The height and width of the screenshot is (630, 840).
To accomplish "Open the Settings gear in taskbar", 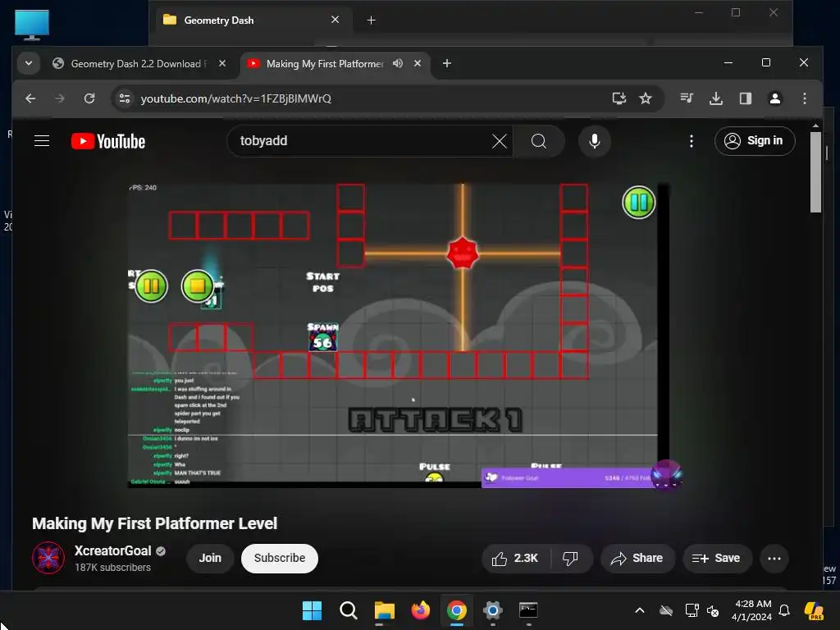I will point(492,610).
